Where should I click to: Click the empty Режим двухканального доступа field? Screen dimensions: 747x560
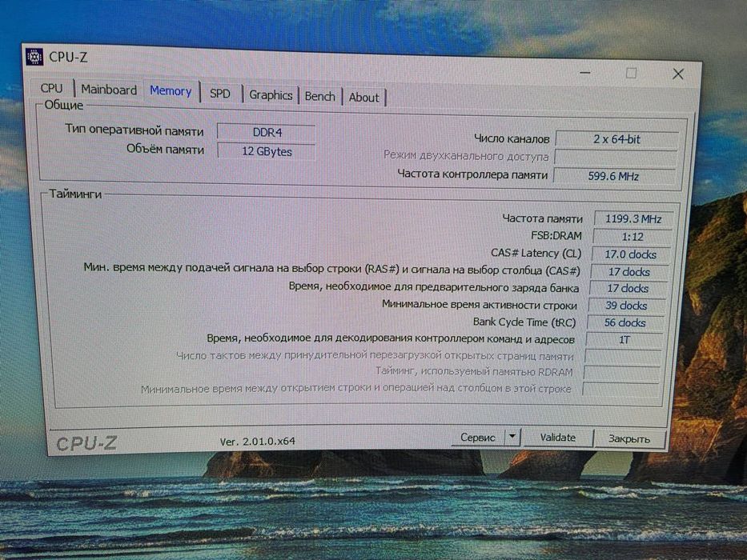[616, 158]
